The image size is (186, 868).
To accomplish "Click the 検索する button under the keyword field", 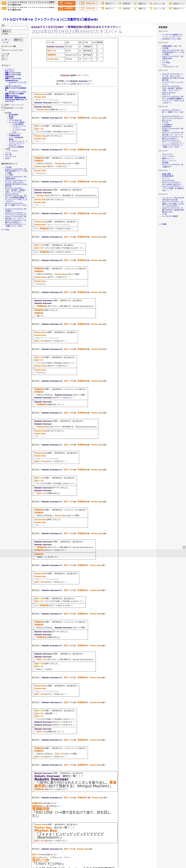I will 6,31.
